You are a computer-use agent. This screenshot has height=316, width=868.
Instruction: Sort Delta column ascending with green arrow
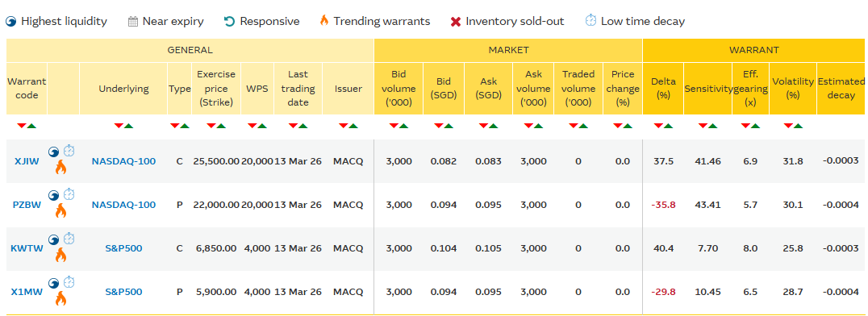(x=668, y=126)
